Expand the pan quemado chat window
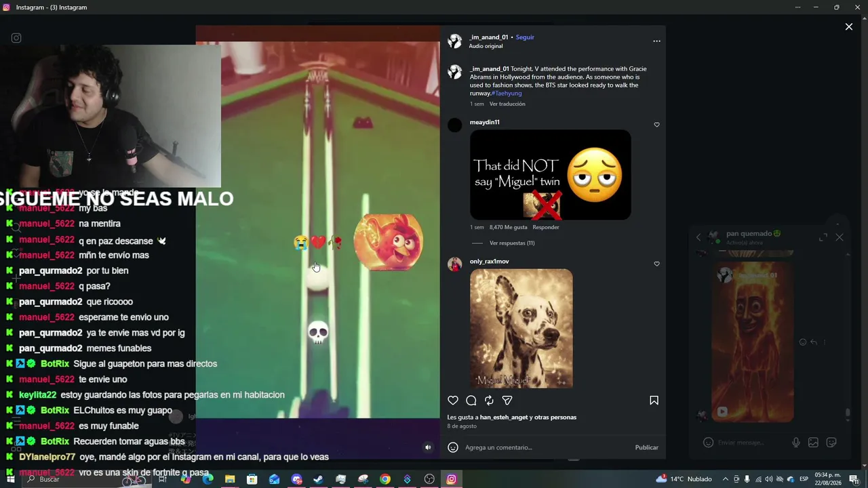 (x=823, y=237)
